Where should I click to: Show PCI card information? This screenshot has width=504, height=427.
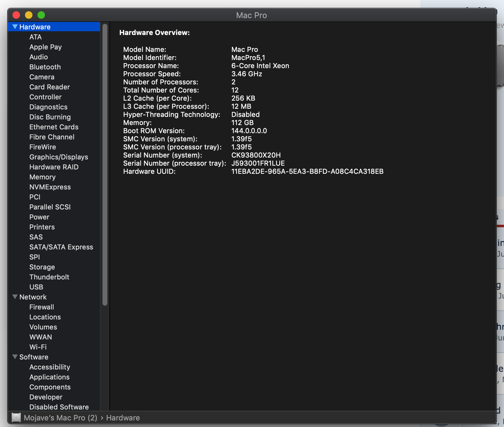pos(35,197)
